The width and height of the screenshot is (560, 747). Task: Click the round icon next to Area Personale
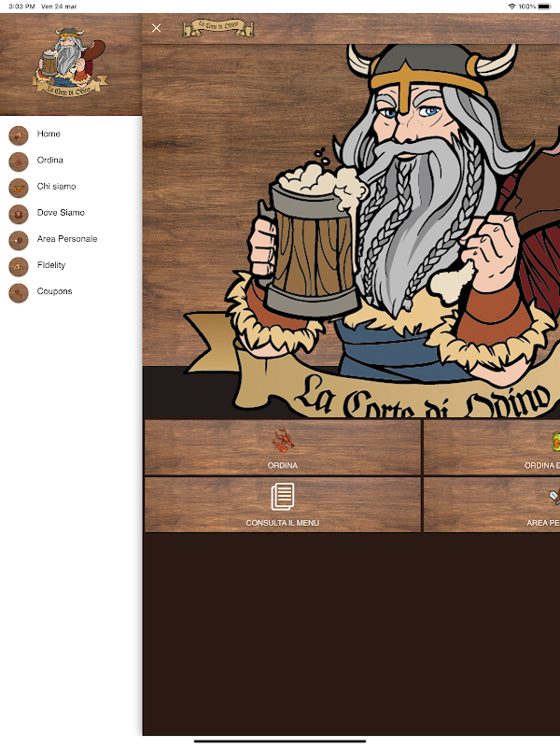click(19, 240)
